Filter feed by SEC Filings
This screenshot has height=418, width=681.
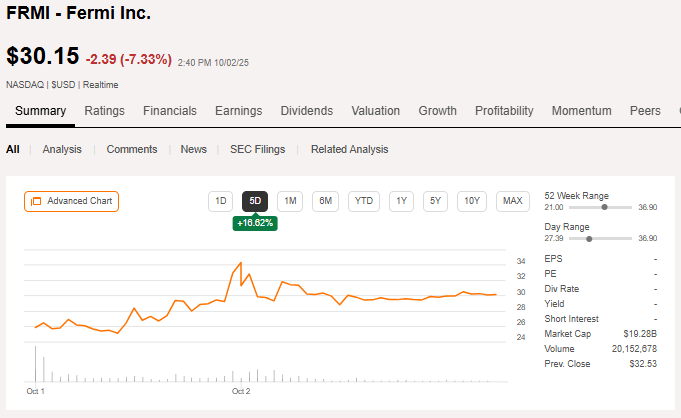(x=257, y=149)
